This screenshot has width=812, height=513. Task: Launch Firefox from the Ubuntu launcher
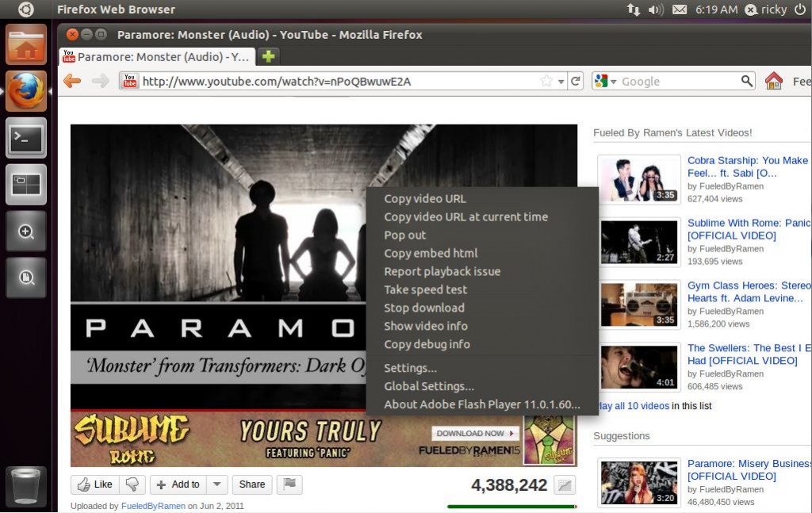coord(26,90)
